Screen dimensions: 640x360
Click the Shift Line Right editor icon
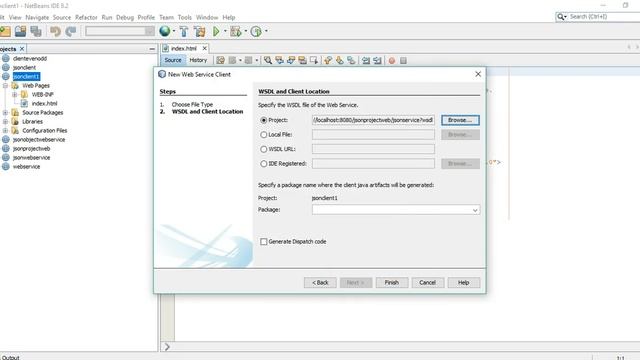pyautogui.click(x=378, y=60)
